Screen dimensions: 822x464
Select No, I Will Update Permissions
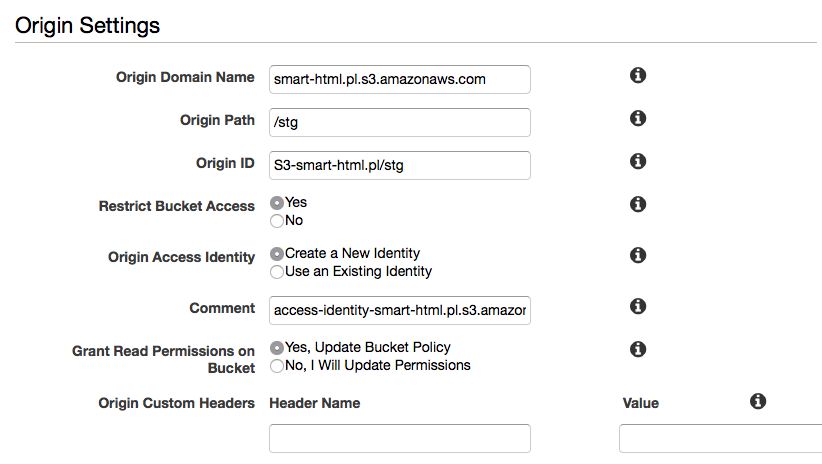[277, 366]
